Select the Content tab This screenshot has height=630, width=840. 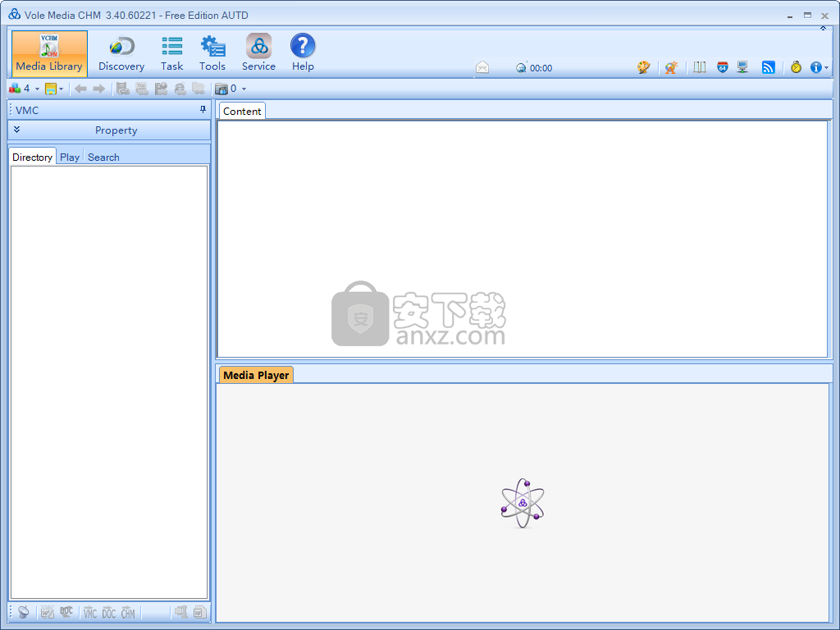coord(242,111)
